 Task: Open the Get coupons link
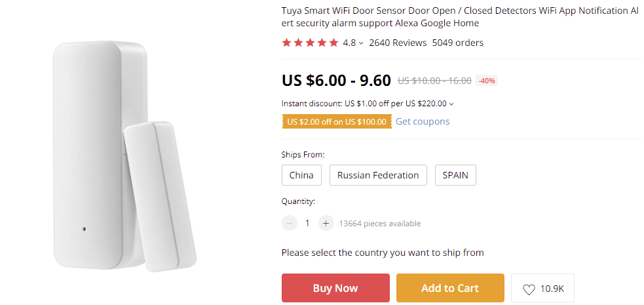pos(423,121)
